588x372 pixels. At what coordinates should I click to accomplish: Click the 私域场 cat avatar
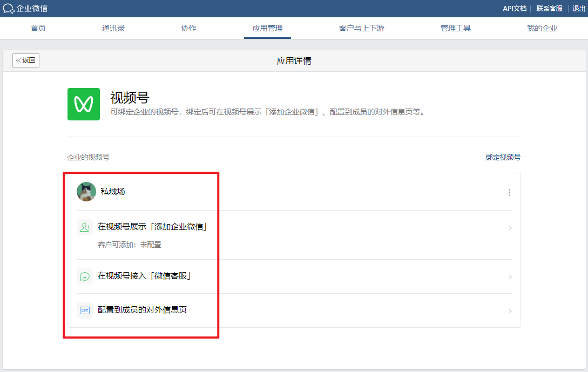click(x=86, y=192)
